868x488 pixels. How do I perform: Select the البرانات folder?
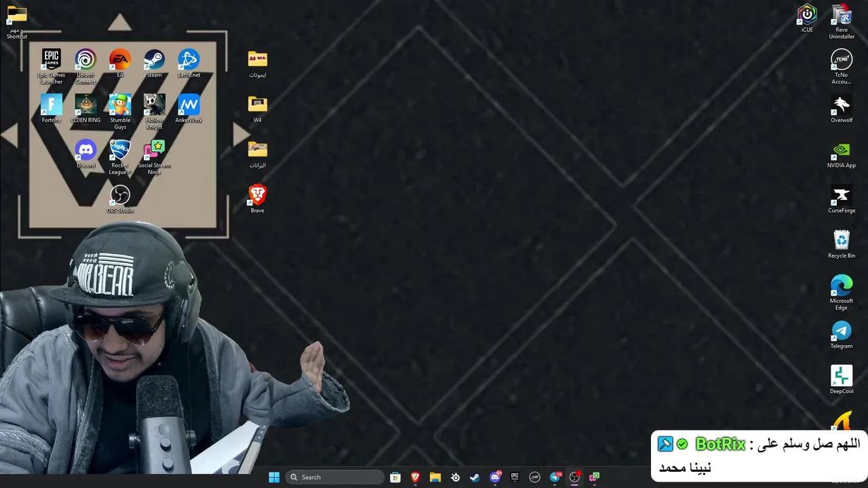coord(257,154)
